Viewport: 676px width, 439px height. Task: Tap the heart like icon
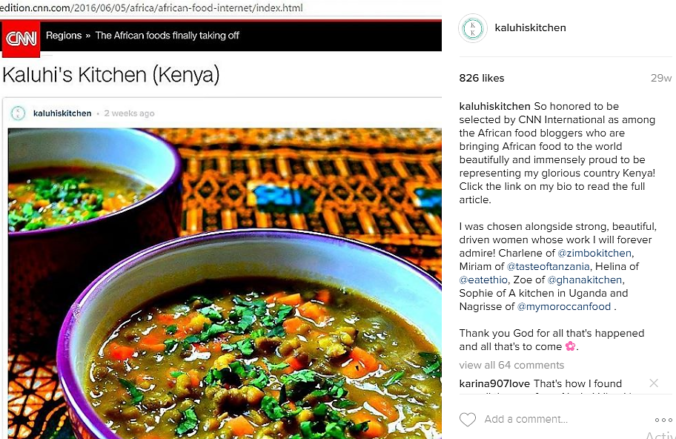[467, 419]
